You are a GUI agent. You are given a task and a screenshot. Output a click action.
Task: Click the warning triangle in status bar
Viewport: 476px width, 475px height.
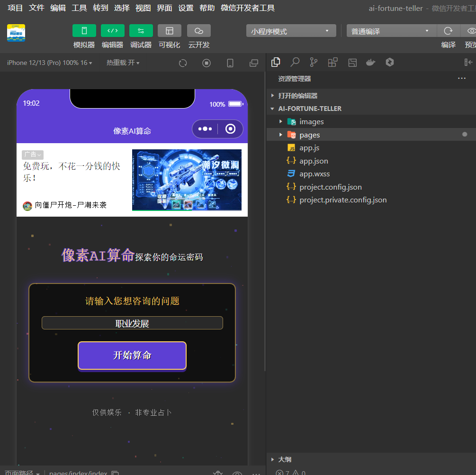point(296,472)
